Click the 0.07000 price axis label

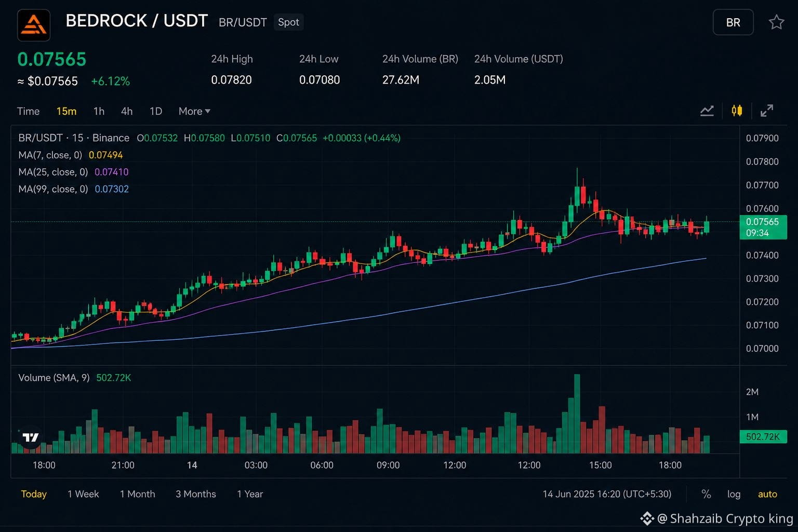(762, 349)
